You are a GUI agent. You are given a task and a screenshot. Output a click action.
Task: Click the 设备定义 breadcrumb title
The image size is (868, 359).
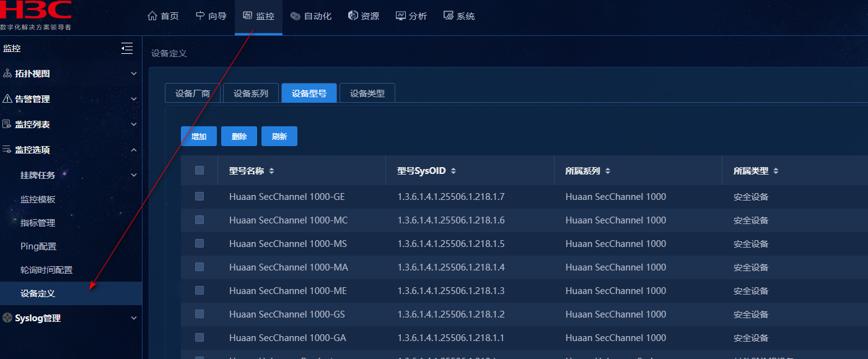(169, 53)
